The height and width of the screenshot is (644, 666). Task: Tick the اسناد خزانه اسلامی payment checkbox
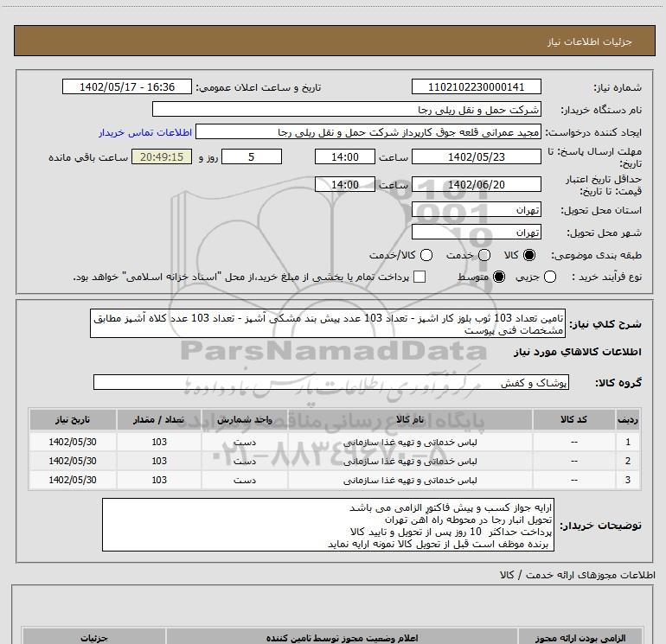click(419, 277)
